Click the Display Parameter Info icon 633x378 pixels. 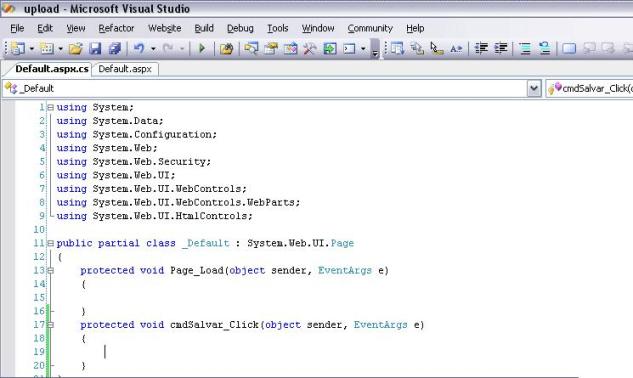tap(417, 49)
